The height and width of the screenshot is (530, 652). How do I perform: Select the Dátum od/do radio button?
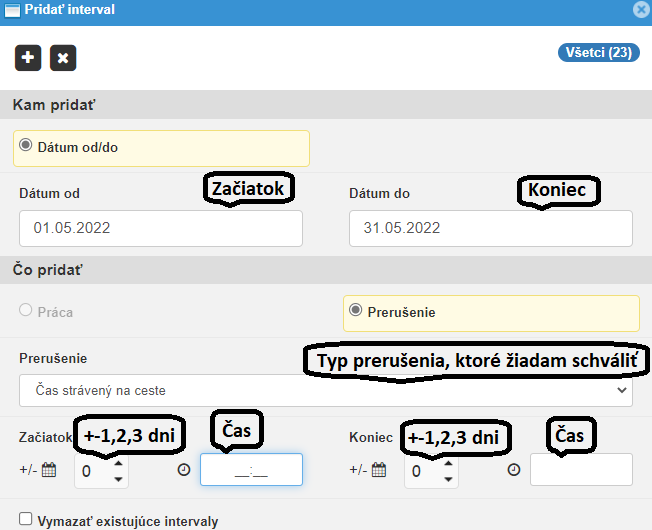pyautogui.click(x=26, y=145)
